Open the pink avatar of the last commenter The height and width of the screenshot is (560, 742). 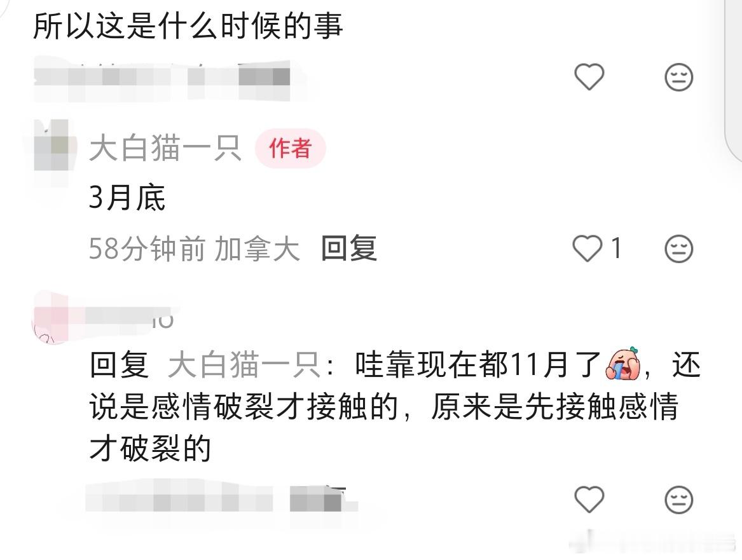click(x=51, y=318)
